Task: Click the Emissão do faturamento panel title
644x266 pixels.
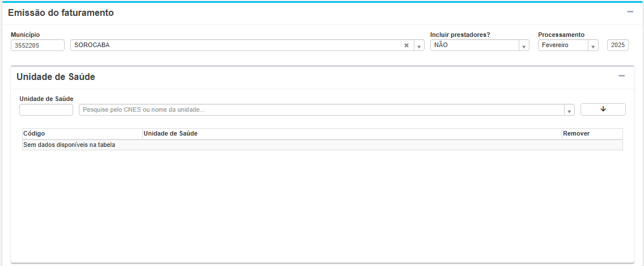Action: point(61,12)
